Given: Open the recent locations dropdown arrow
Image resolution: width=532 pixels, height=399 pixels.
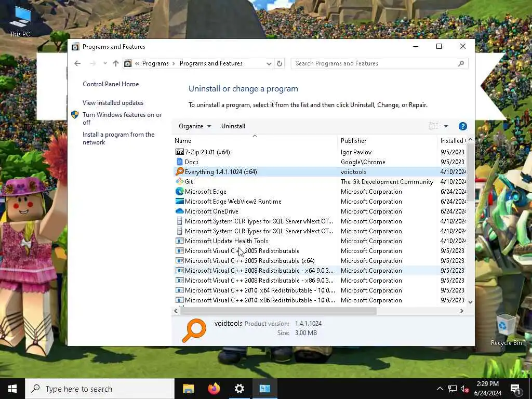Looking at the screenshot, I should pos(105,63).
